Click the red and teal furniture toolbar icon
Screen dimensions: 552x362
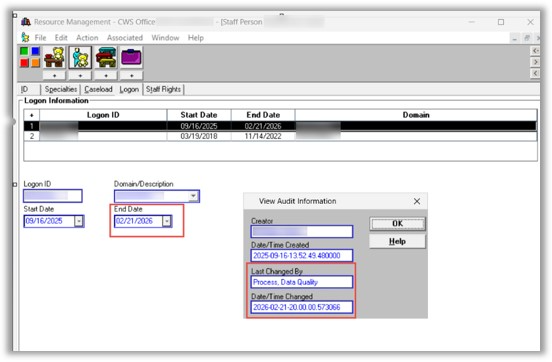[x=106, y=57]
